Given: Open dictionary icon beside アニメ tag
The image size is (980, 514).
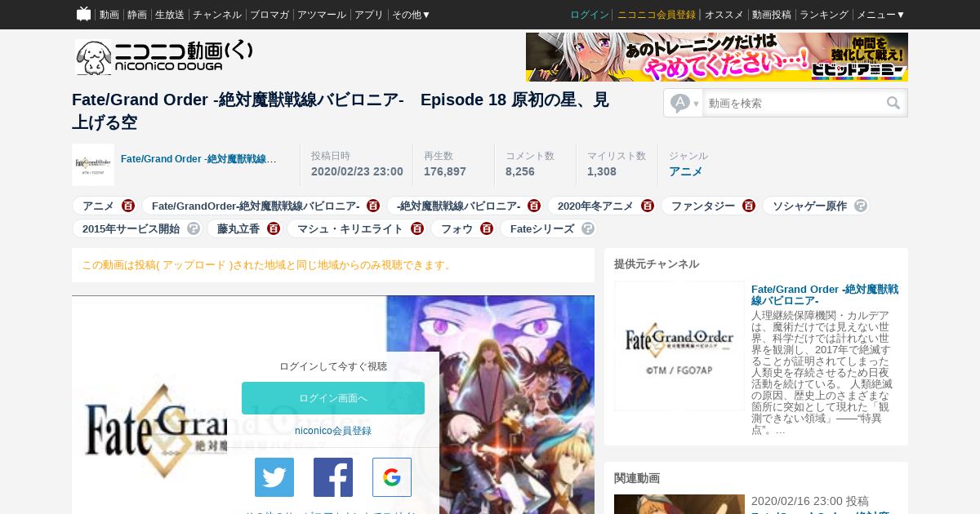Looking at the screenshot, I should pos(128,206).
